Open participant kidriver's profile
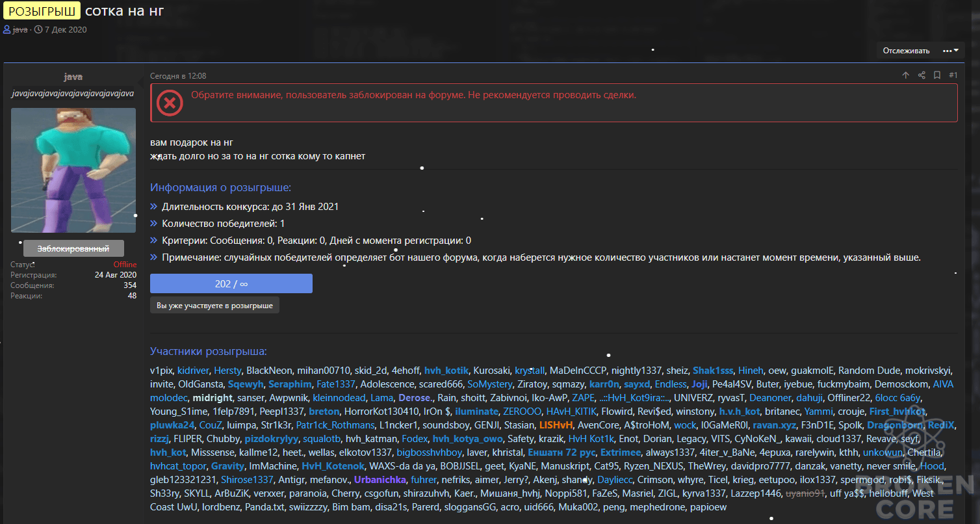Viewport: 980px width, 524px height. click(193, 371)
